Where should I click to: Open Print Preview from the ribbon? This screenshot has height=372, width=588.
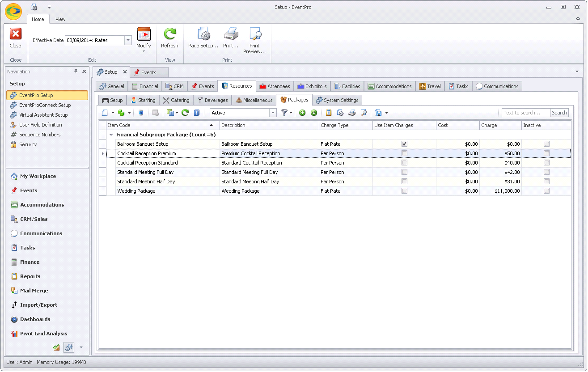coord(254,40)
